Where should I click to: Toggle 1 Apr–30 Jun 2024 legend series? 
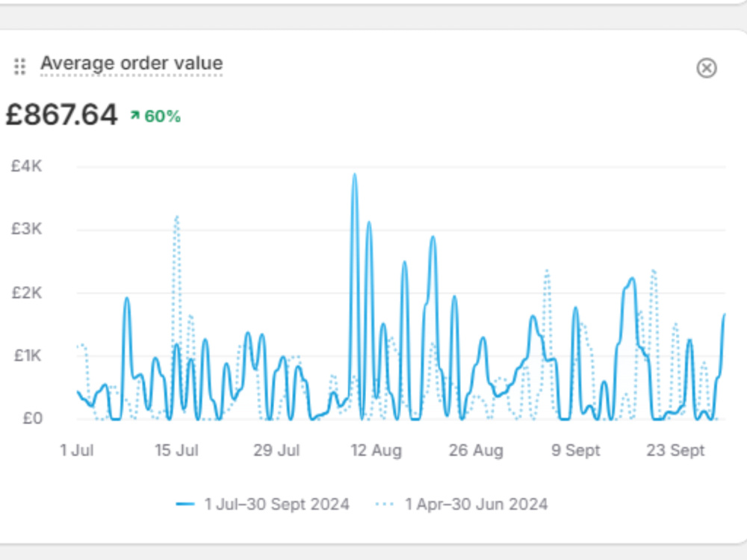click(461, 504)
